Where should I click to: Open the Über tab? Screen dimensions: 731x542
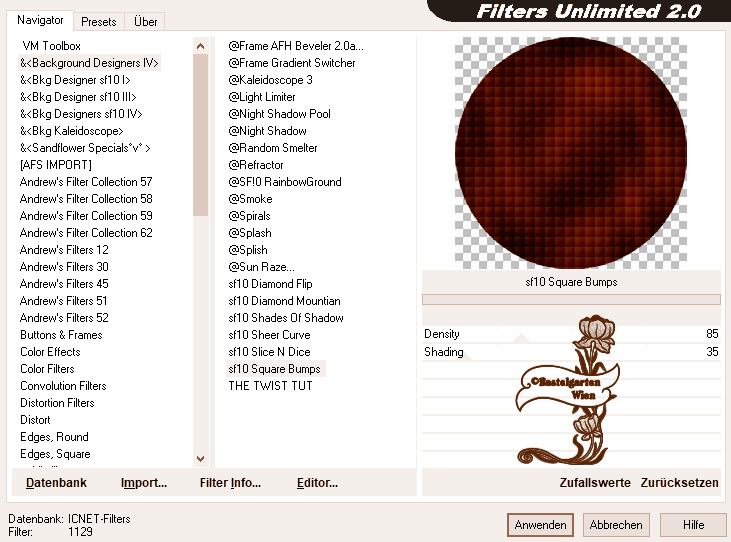pos(145,21)
